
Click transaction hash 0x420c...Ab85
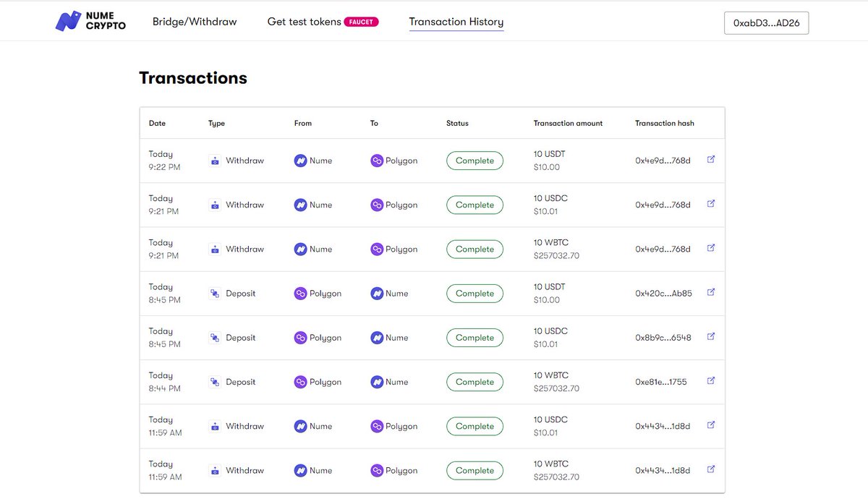(663, 294)
